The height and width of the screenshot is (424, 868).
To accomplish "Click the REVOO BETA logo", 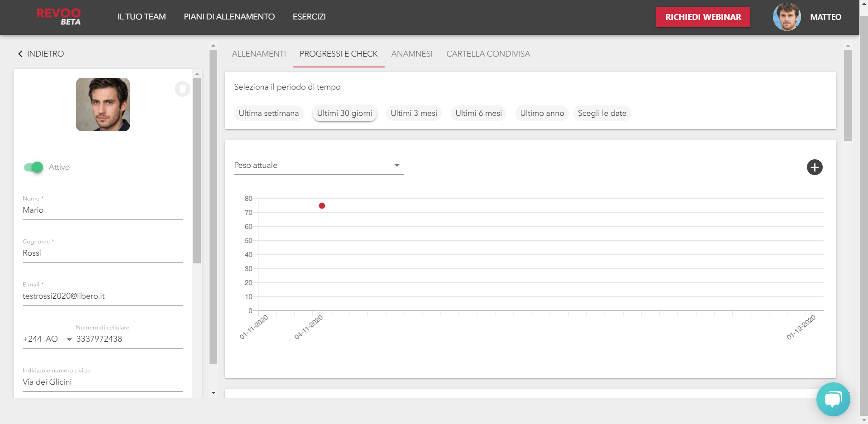I will pyautogui.click(x=58, y=17).
